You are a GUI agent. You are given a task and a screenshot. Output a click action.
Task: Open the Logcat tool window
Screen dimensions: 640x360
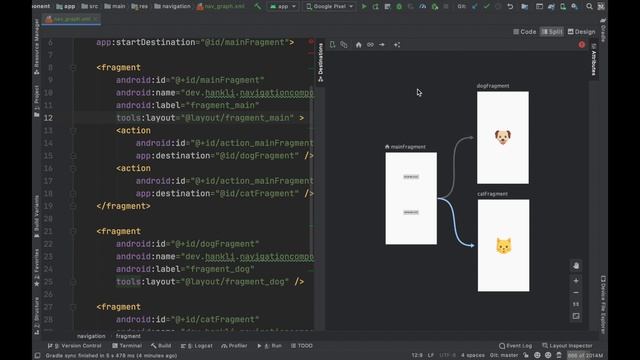coord(196,345)
